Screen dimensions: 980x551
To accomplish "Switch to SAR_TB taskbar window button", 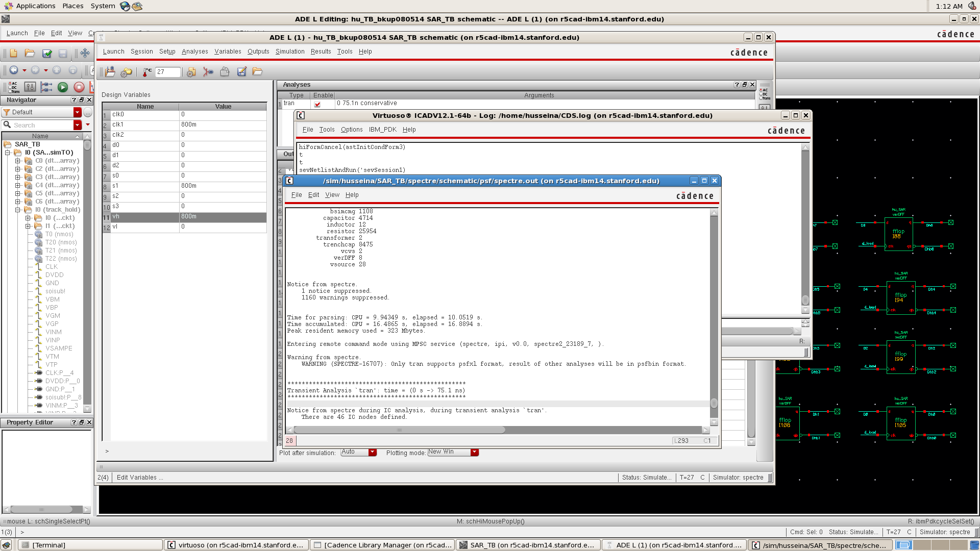I will tap(528, 545).
